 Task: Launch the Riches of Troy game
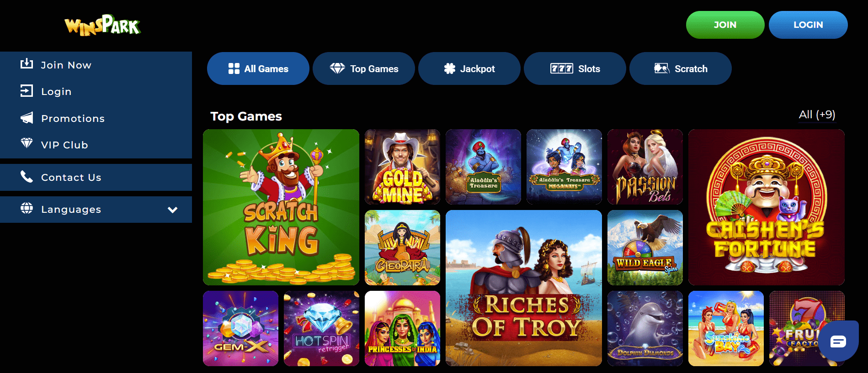(524, 288)
